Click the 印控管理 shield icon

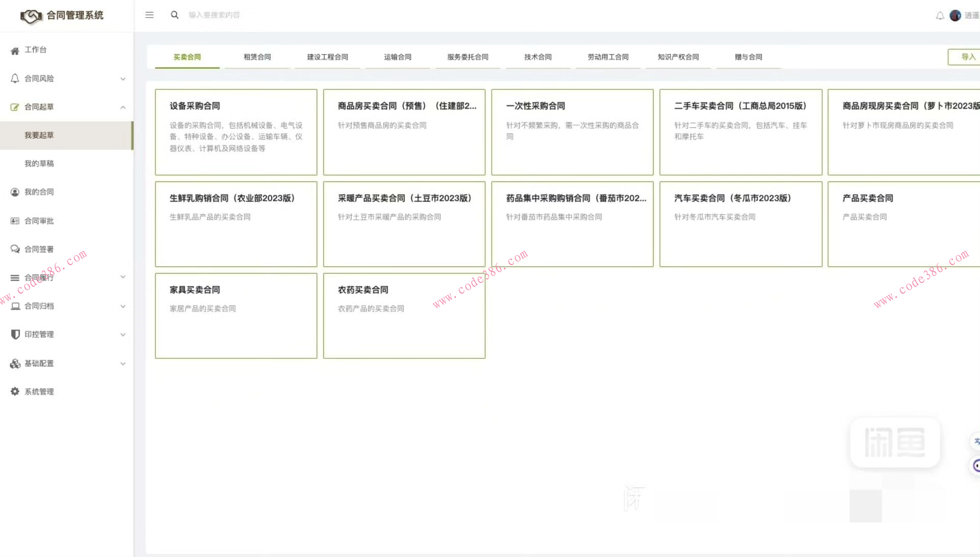(15, 334)
